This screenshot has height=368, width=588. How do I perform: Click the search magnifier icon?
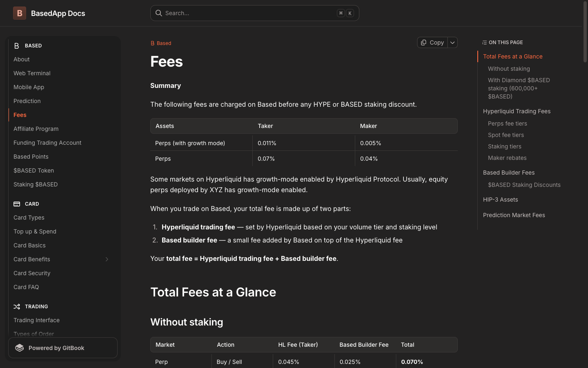[159, 13]
